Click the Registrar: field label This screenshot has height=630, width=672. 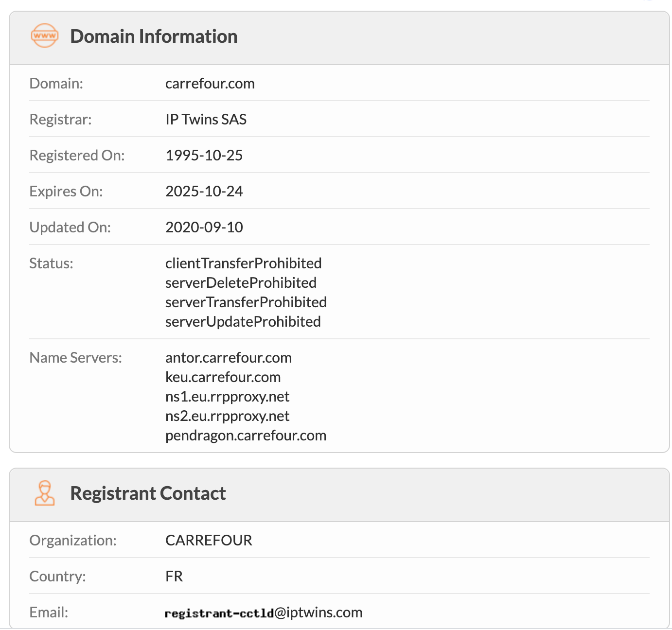click(61, 120)
